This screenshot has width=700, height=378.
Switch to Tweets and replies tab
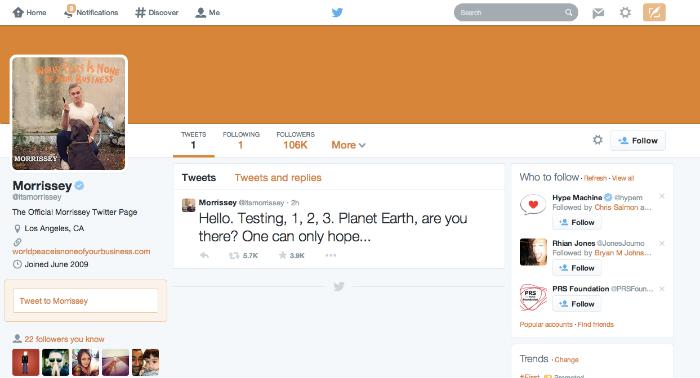click(278, 178)
